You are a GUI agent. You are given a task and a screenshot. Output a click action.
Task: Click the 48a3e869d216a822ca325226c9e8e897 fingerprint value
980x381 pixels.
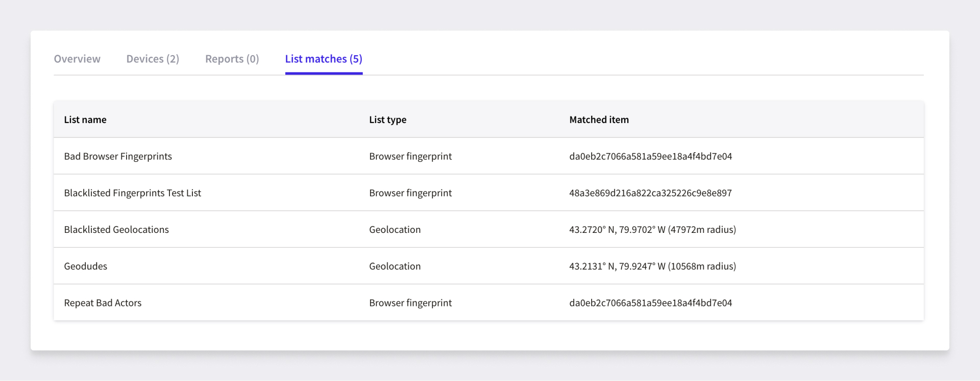tap(650, 193)
